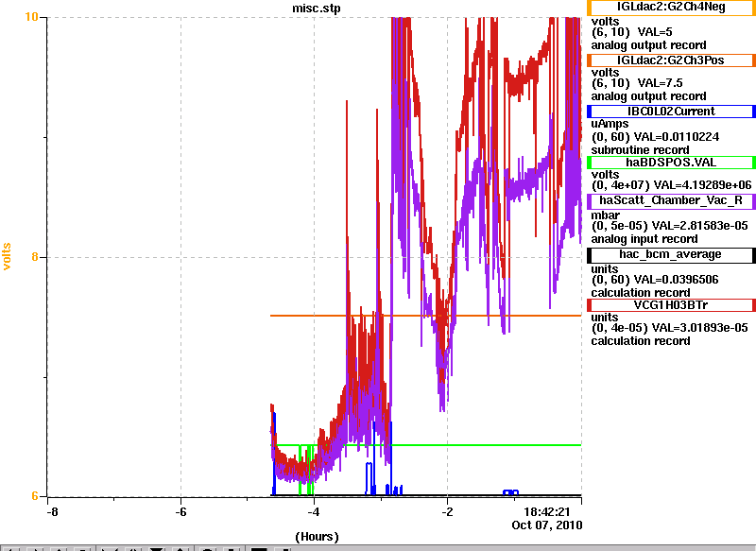The image size is (756, 551).
Task: Click the subroutine record text
Action: tap(641, 150)
